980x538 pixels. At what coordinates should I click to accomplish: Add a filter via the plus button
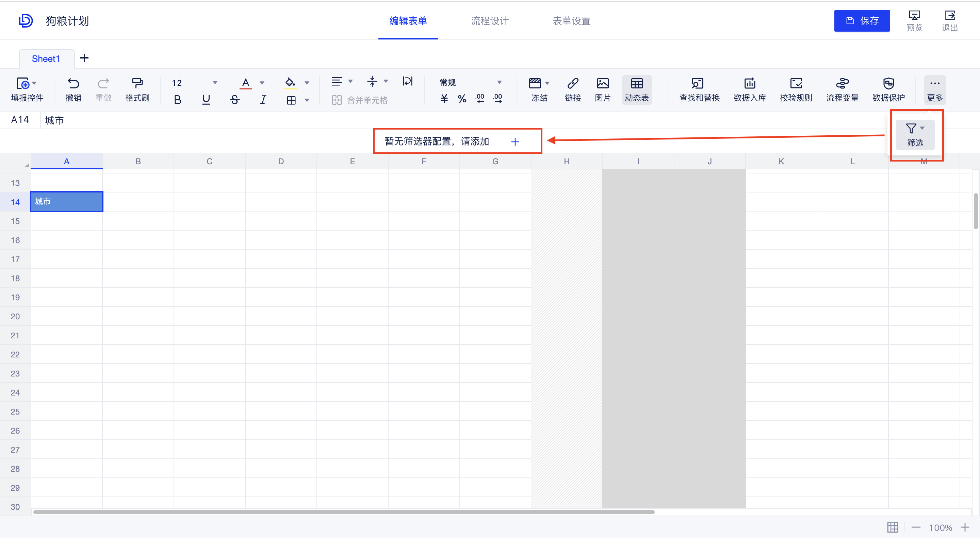(515, 141)
